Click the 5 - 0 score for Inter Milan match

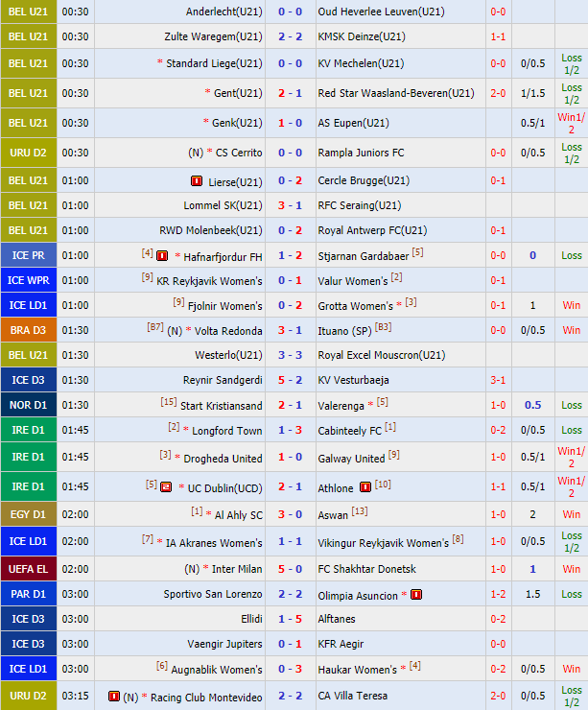[290, 569]
